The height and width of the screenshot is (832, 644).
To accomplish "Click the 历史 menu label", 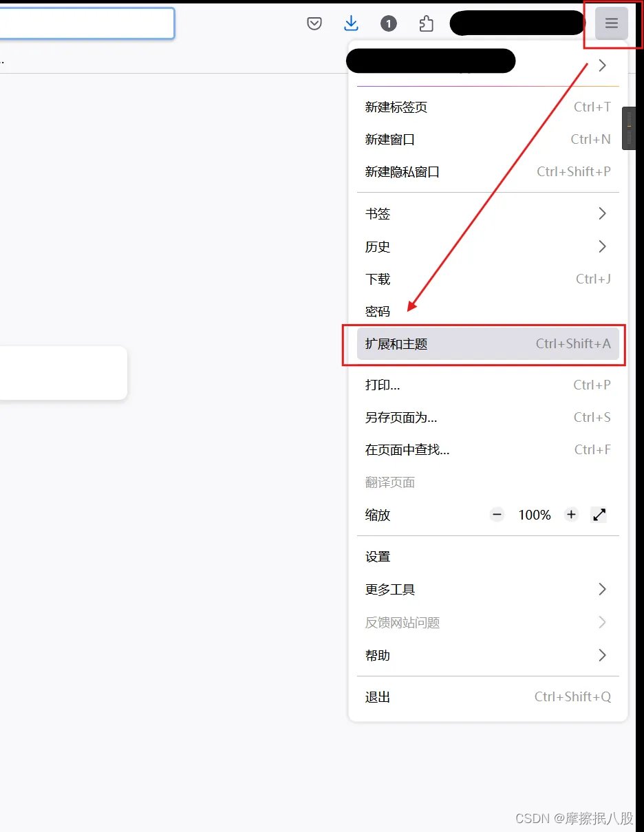I will click(378, 246).
